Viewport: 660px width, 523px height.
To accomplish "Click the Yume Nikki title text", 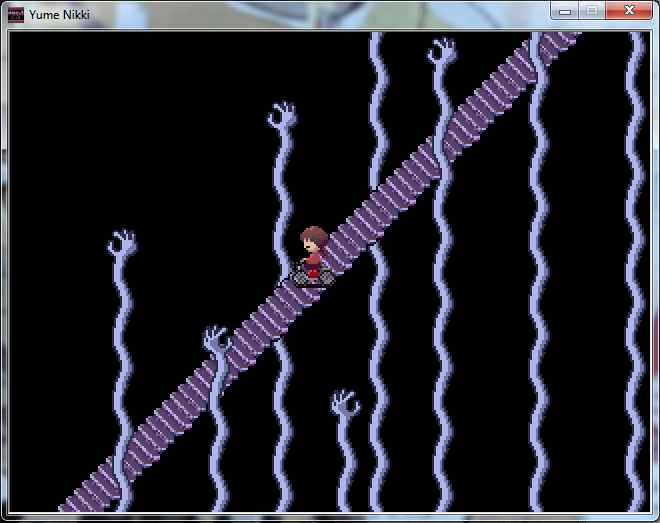I will point(59,15).
